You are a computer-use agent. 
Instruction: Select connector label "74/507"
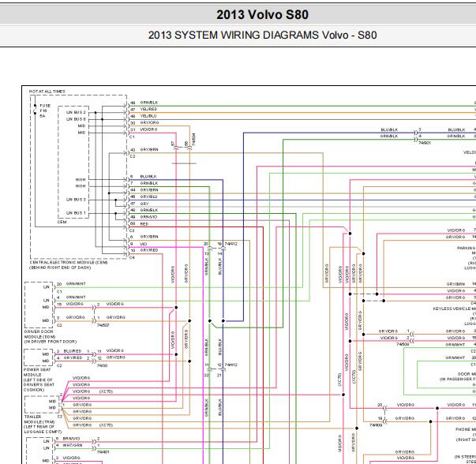click(103, 325)
